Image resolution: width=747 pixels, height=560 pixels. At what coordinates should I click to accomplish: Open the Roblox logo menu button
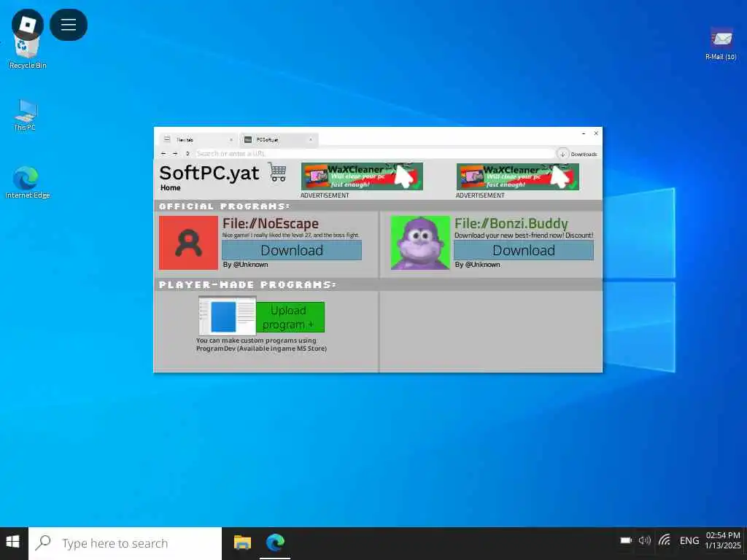pos(28,24)
